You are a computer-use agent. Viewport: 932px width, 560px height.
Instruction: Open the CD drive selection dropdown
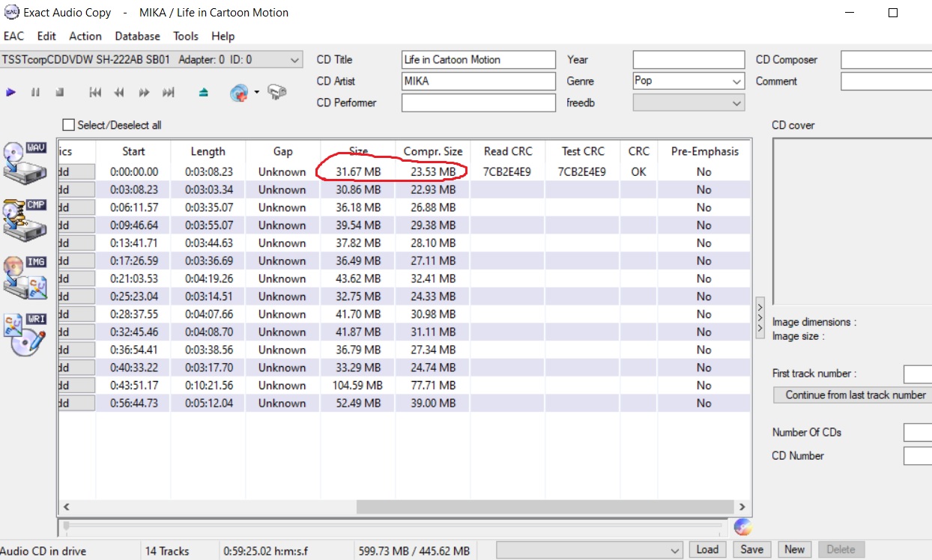[x=294, y=59]
